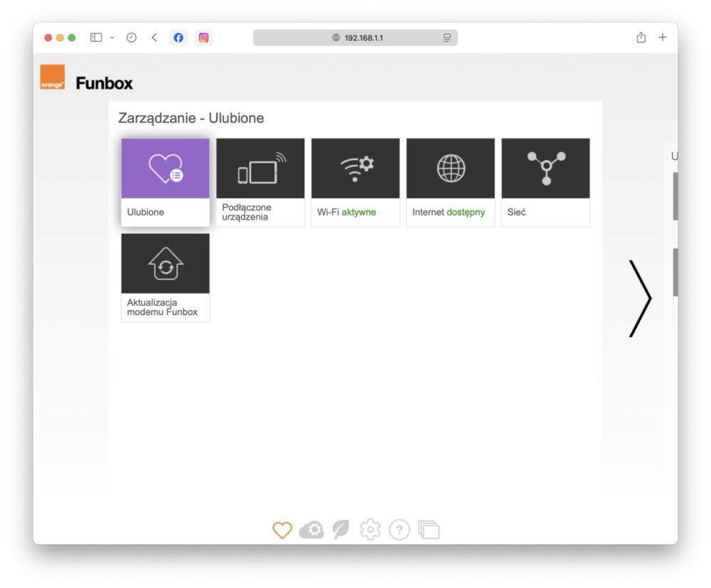Viewport: 711px width, 588px height.
Task: Open the Instagram pinned tab
Action: click(x=203, y=38)
